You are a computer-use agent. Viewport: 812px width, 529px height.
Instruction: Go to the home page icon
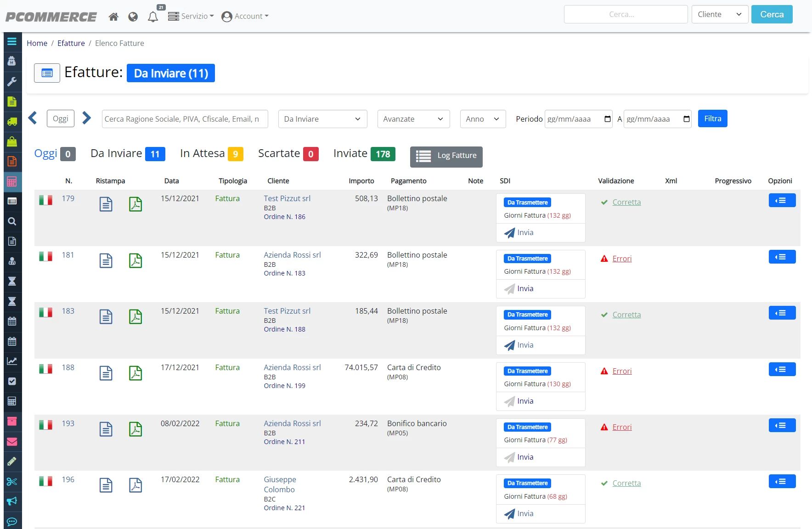(113, 17)
